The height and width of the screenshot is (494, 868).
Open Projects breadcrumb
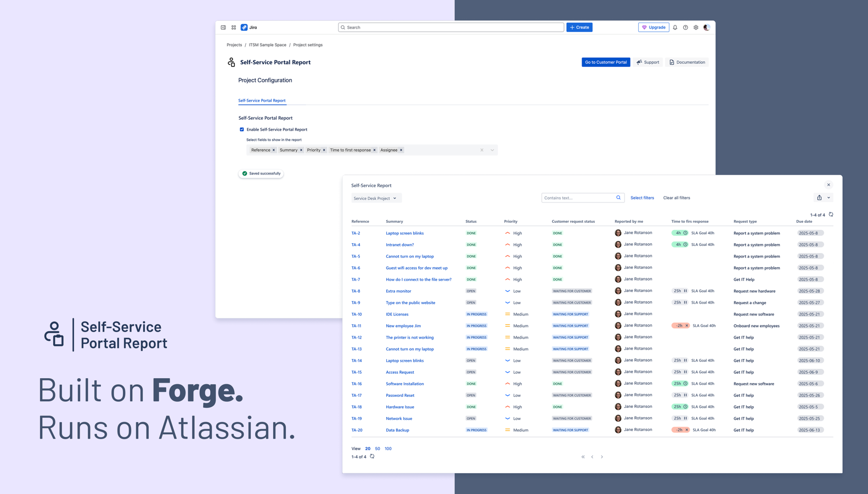[x=234, y=45]
